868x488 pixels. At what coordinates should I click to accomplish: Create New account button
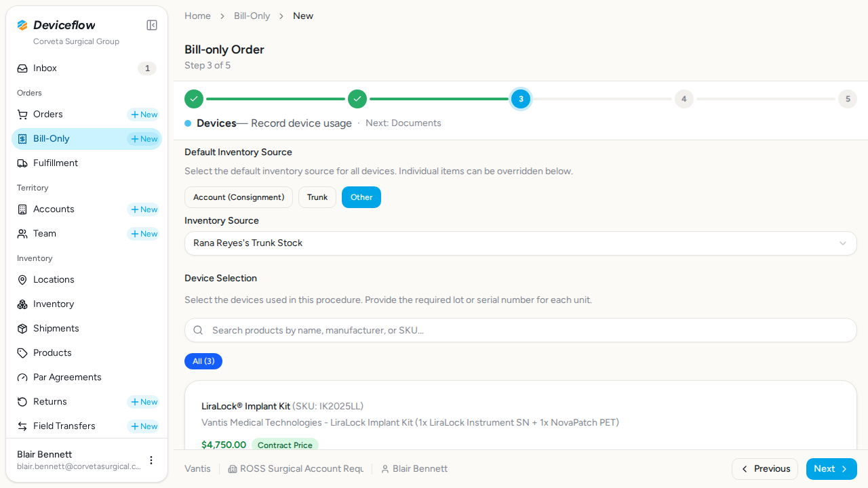point(143,209)
